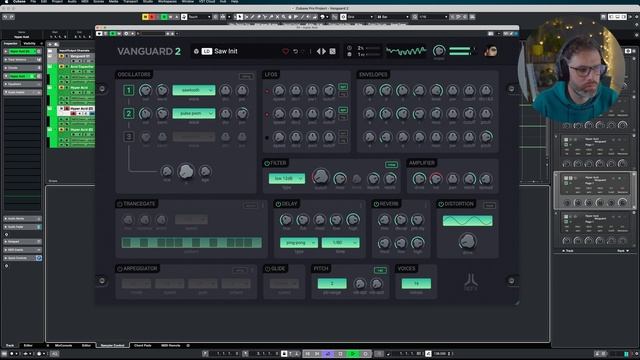Select oscillator 2 number button
Viewport: 640px width, 360px height.
(129, 113)
